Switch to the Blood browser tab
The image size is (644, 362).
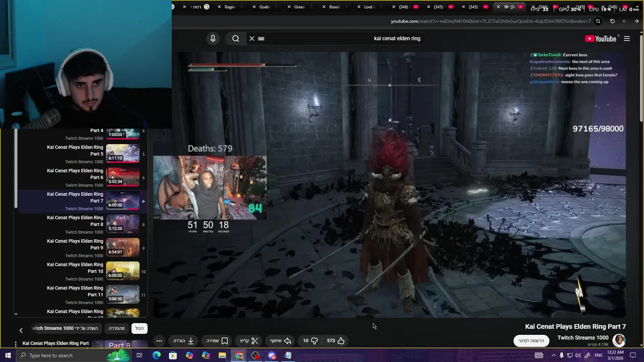[x=334, y=7]
